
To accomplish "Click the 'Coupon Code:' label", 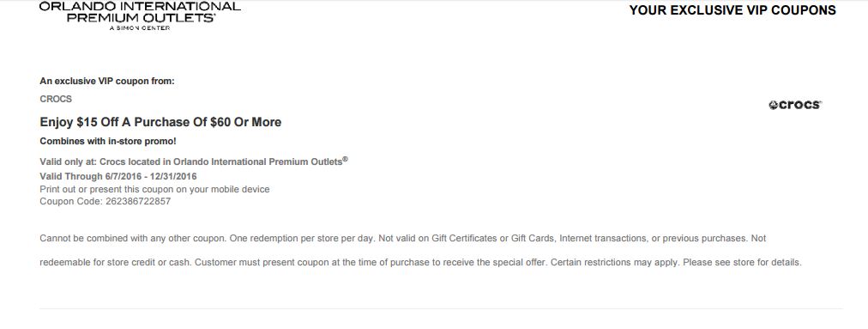I will (x=71, y=201).
